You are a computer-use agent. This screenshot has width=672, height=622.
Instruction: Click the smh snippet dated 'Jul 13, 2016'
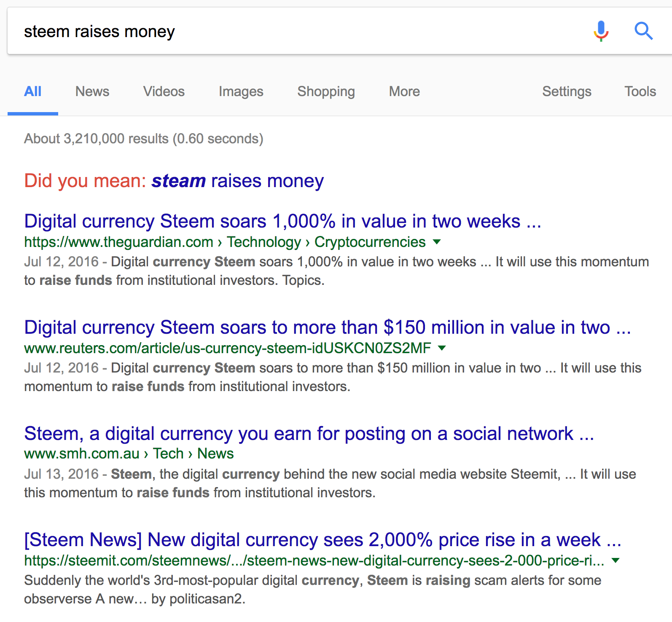330,483
